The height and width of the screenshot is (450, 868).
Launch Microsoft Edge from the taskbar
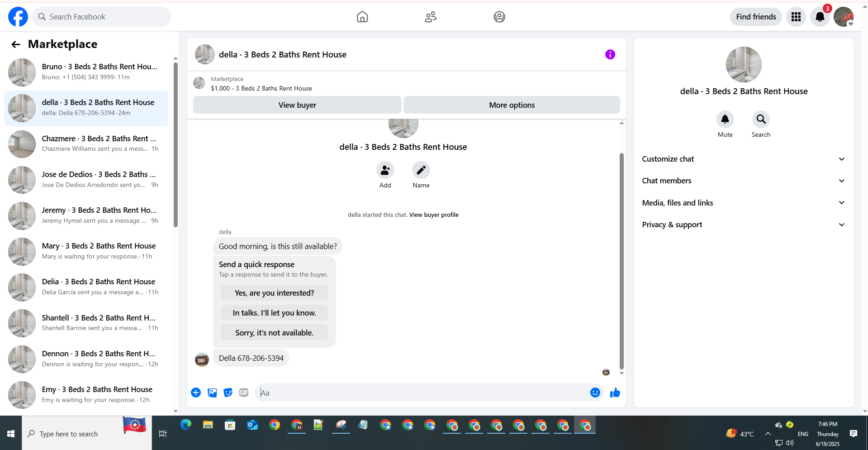pos(186,425)
